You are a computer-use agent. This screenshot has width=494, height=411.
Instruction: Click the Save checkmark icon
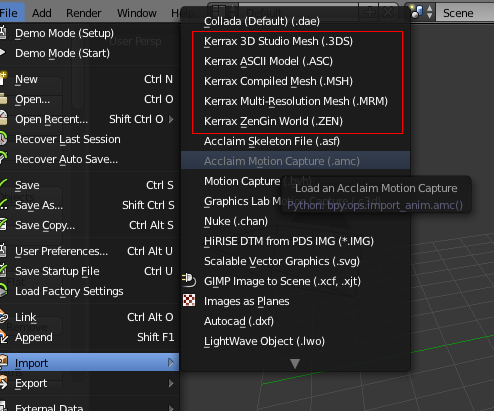(3, 184)
